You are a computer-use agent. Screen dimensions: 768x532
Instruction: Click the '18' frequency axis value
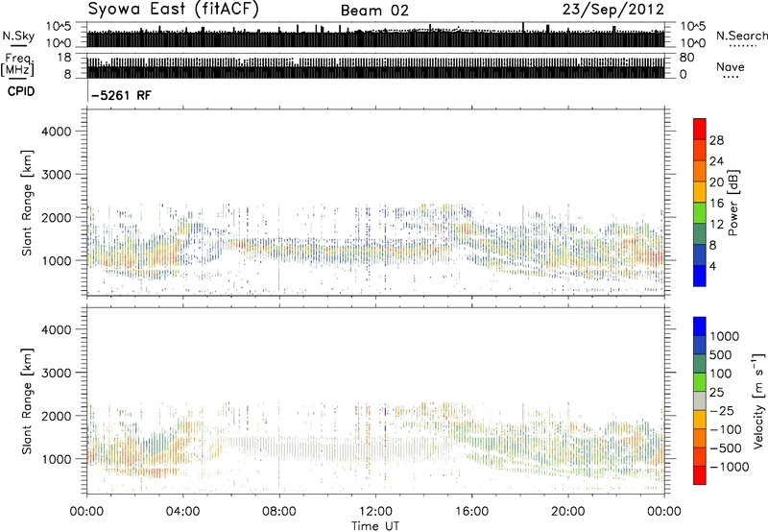63,58
